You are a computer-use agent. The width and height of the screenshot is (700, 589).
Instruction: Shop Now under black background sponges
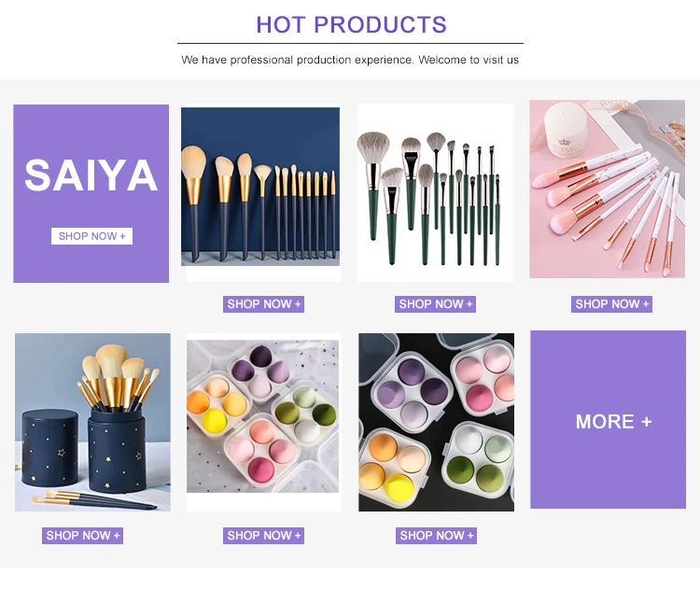436,536
